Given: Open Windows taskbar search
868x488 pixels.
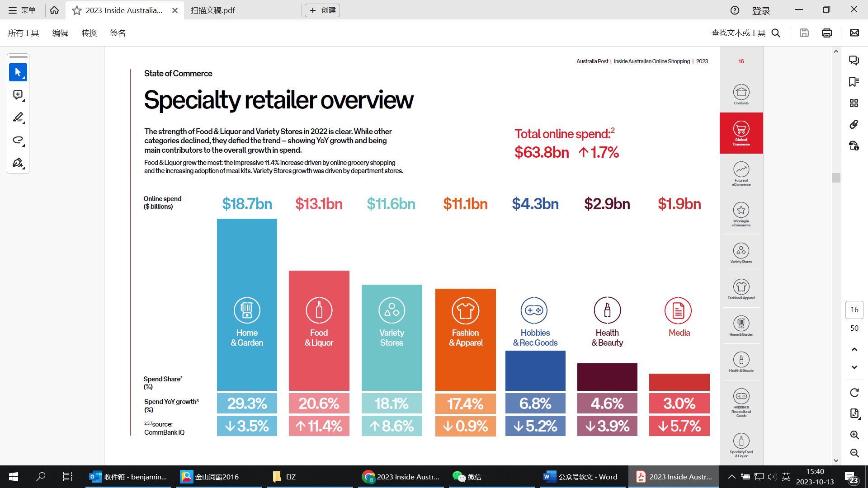Looking at the screenshot, I should pyautogui.click(x=41, y=477).
